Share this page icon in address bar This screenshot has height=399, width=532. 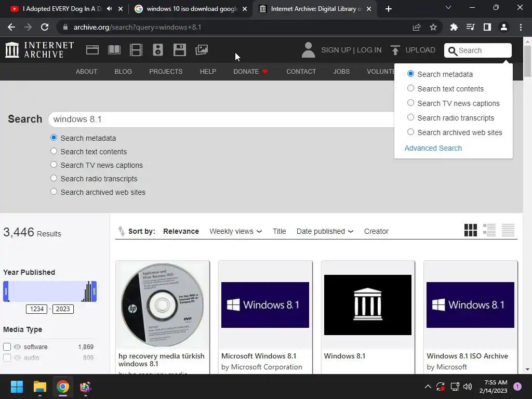pos(417,27)
